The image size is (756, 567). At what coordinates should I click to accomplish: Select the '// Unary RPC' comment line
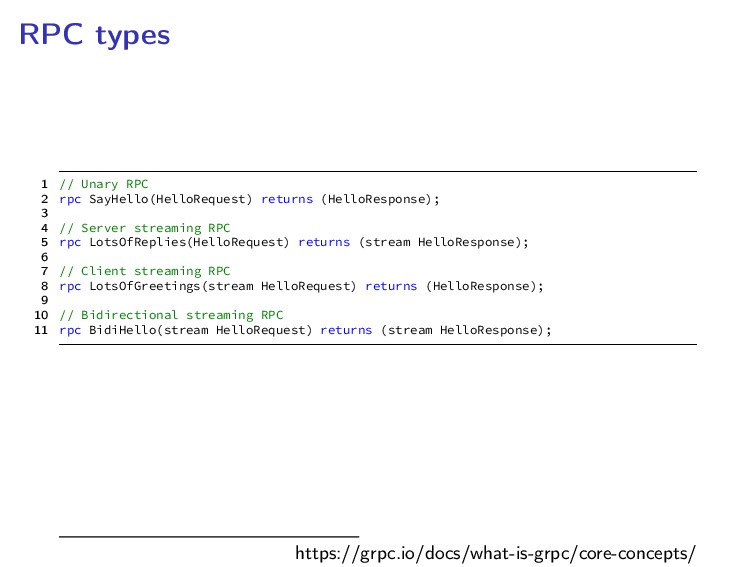point(104,184)
